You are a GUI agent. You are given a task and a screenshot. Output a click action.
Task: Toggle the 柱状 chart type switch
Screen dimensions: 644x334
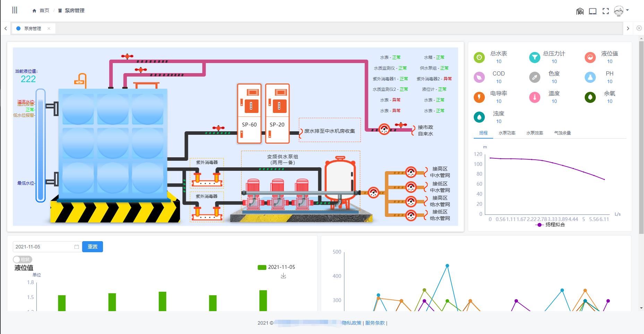[x=23, y=260]
